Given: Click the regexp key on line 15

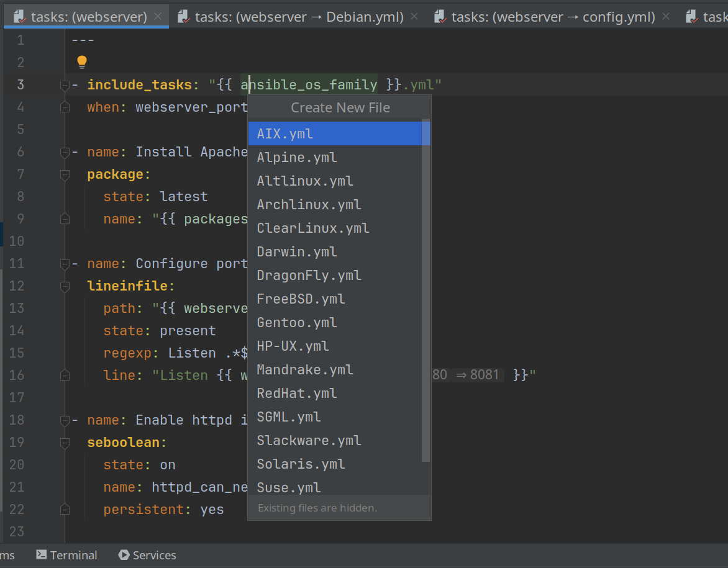Looking at the screenshot, I should tap(128, 353).
